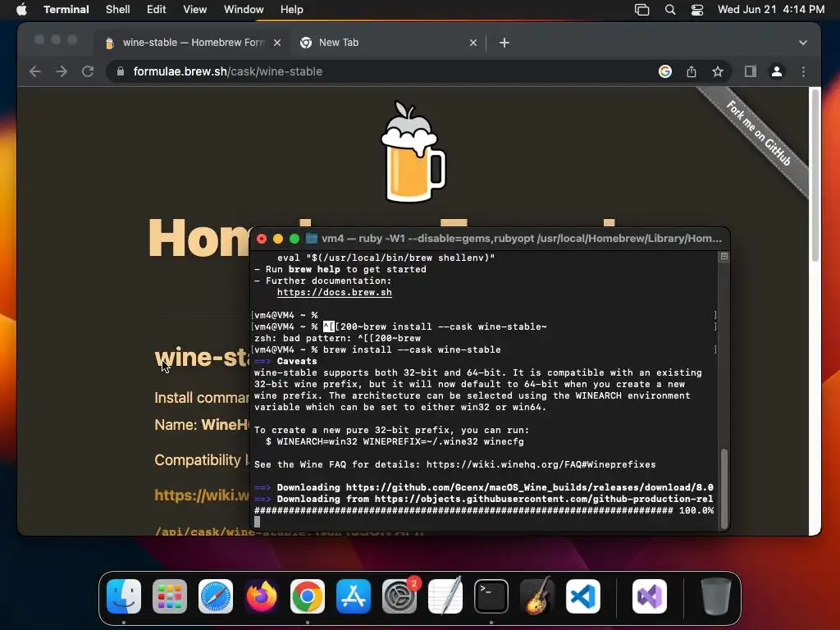840x630 pixels.
Task: Click the Chrome address bar URL
Action: tap(228, 71)
